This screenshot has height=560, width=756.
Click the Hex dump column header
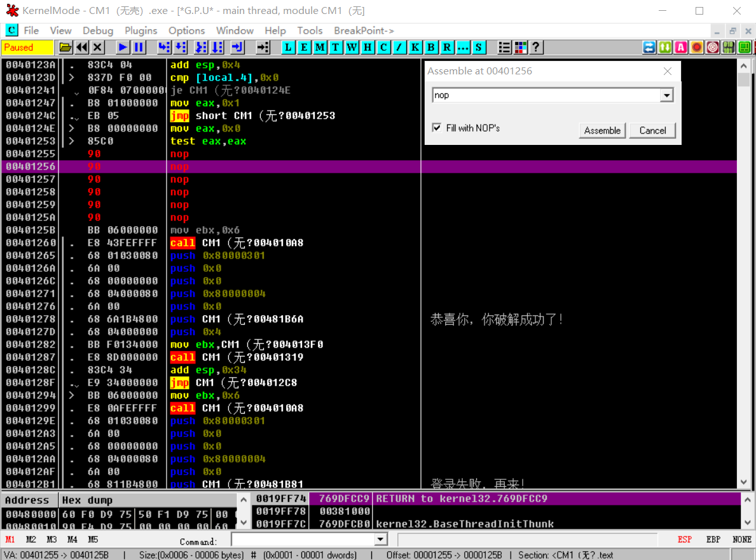148,500
